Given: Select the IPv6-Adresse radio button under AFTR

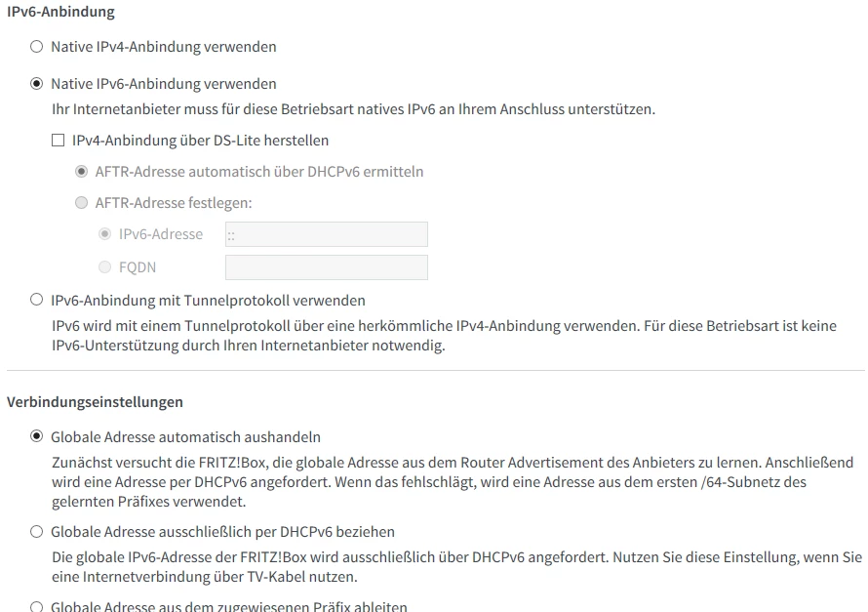Looking at the screenshot, I should (104, 234).
